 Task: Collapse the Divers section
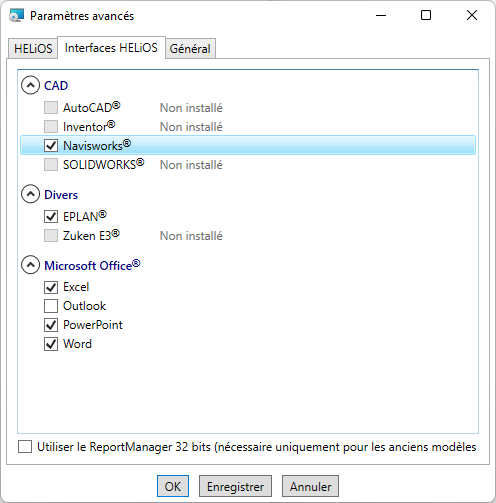tap(30, 194)
